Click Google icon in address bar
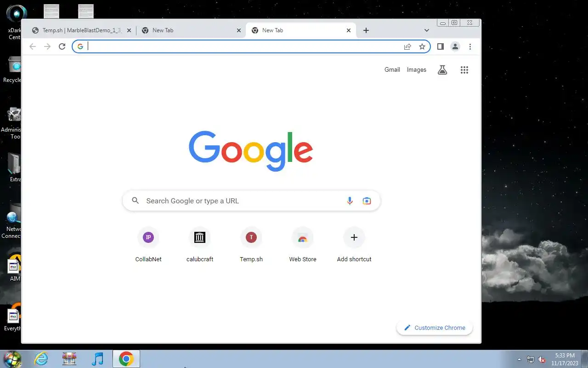588x368 pixels. (80, 46)
